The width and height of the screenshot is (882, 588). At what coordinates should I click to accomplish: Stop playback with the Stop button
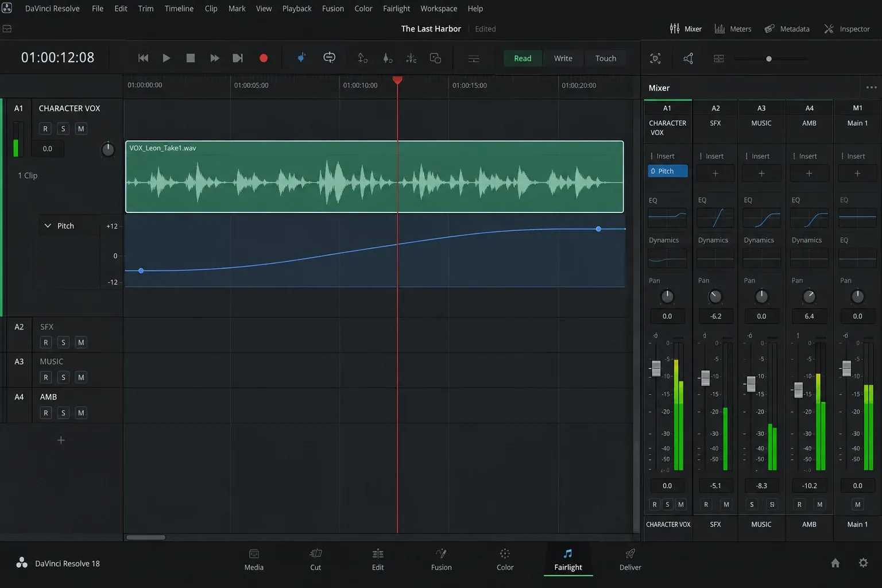(x=191, y=58)
